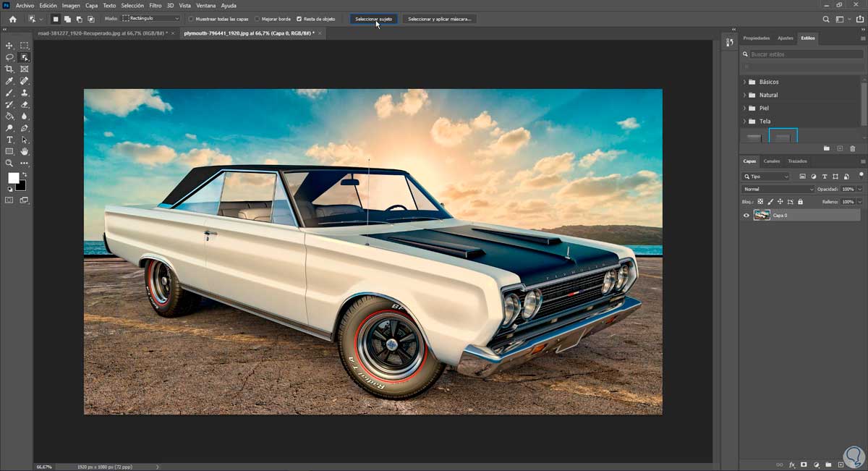Choose the Crop tool
Image resolution: width=868 pixels, height=471 pixels.
9,69
